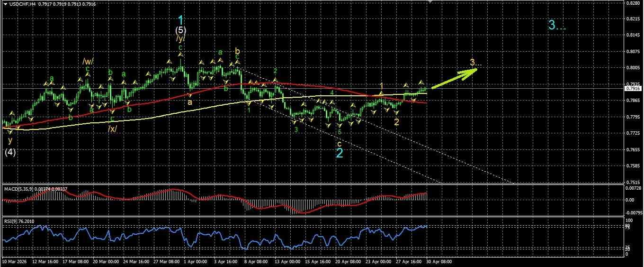Select the orange "/y/" wave label

(x=180, y=39)
